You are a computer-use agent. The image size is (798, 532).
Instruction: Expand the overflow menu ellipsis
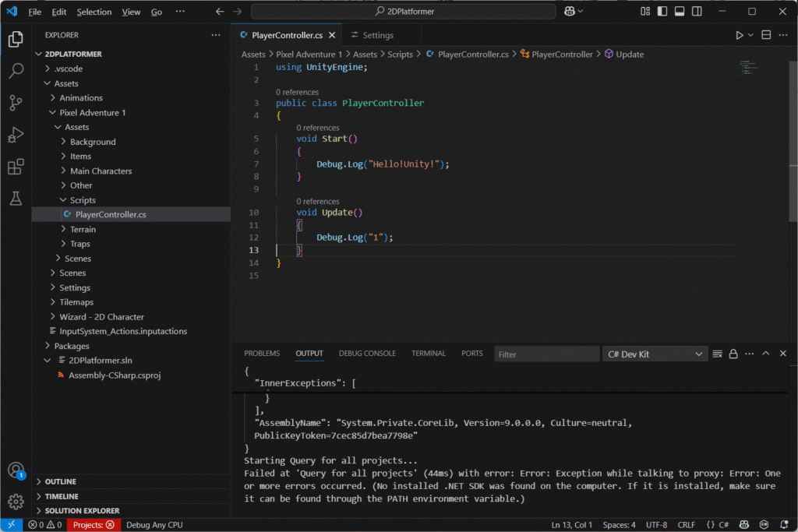click(x=180, y=11)
